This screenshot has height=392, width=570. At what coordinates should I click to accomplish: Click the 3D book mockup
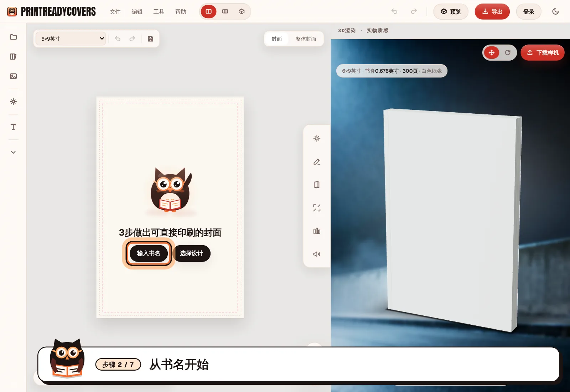(452, 220)
